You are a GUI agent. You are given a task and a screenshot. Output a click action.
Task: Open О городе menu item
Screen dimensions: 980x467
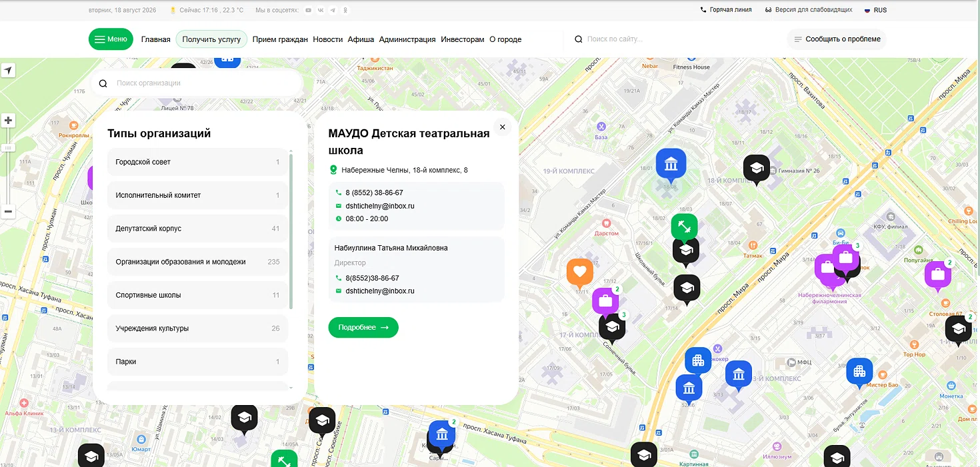(x=505, y=39)
